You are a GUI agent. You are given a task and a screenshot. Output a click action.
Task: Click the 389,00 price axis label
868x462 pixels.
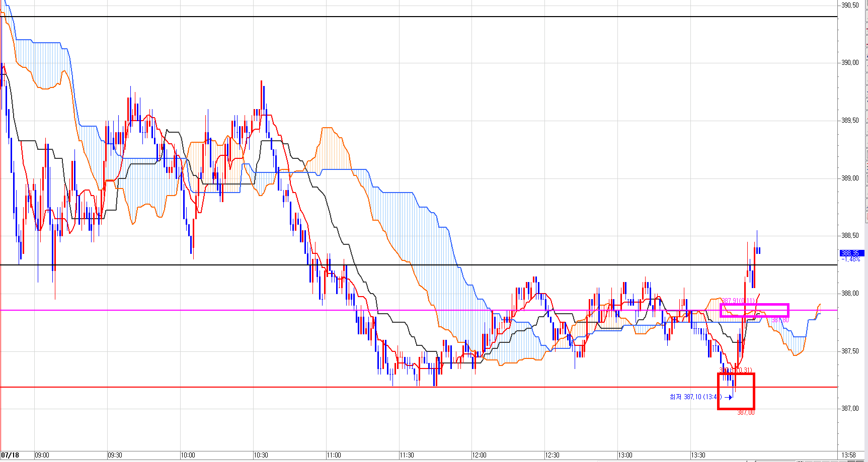(x=850, y=178)
